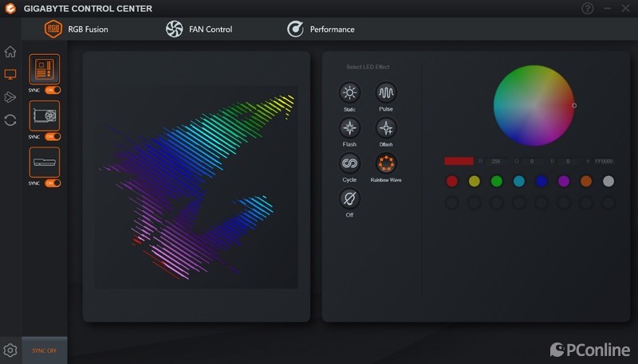The width and height of the screenshot is (638, 364).
Task: Select the graphics card device
Action: [45, 115]
